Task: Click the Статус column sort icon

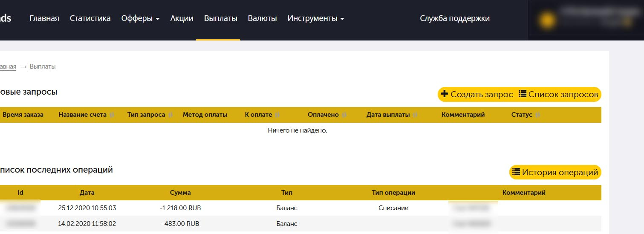Action: click(537, 115)
